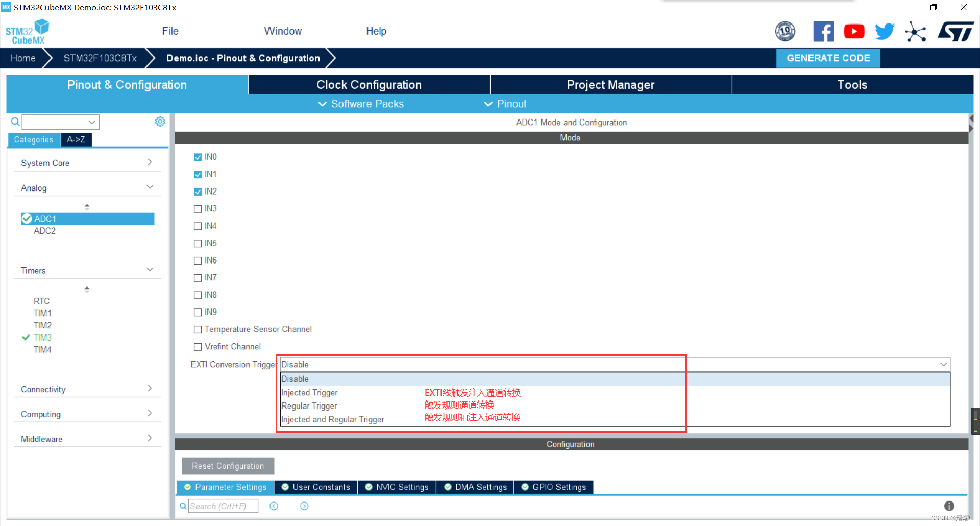Screen dimensions: 980x526
Task: Open the User Constants tab
Action: [316, 487]
